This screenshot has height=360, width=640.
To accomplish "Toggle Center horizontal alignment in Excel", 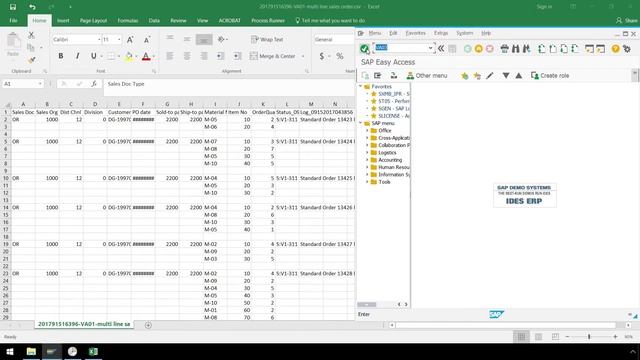I will (187, 56).
